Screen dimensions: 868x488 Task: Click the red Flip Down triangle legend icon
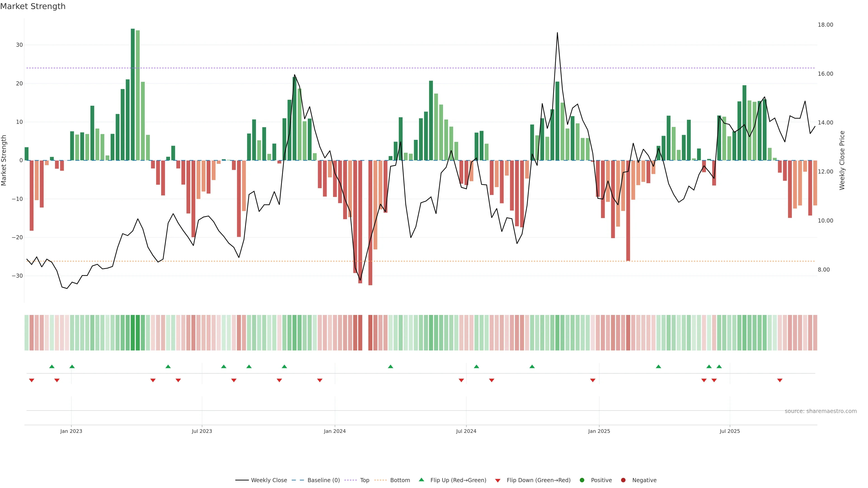[498, 480]
